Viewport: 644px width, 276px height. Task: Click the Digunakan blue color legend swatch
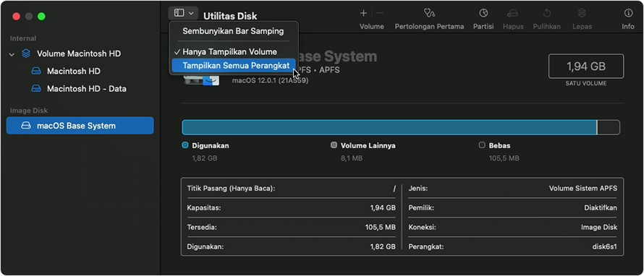click(185, 145)
